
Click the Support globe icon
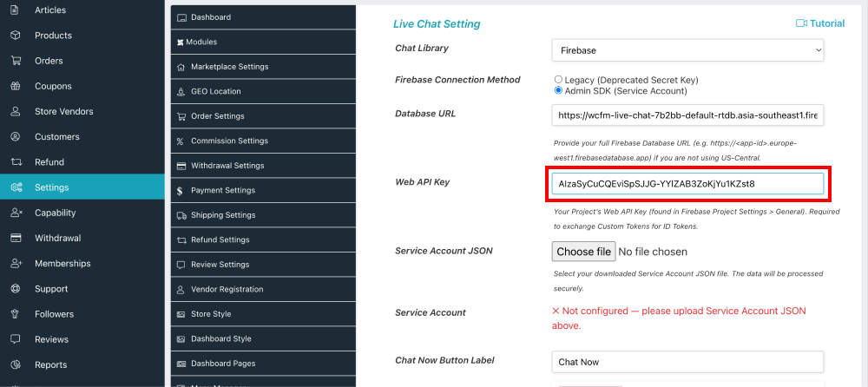click(16, 289)
